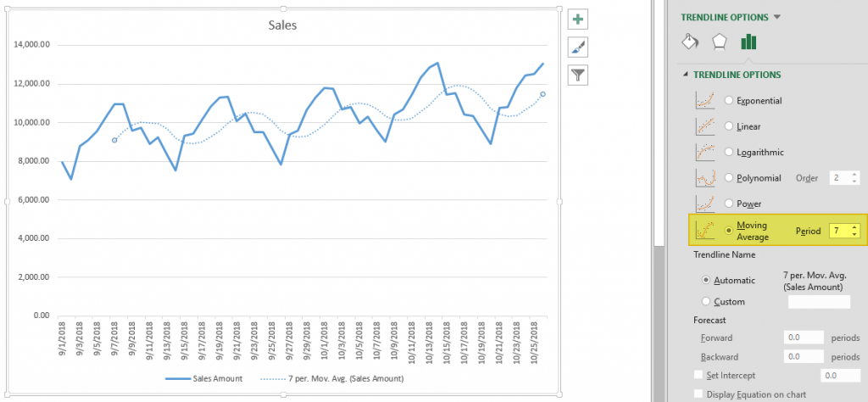The height and width of the screenshot is (402, 868).
Task: Switch to Effects pentagon tab
Action: pos(719,42)
